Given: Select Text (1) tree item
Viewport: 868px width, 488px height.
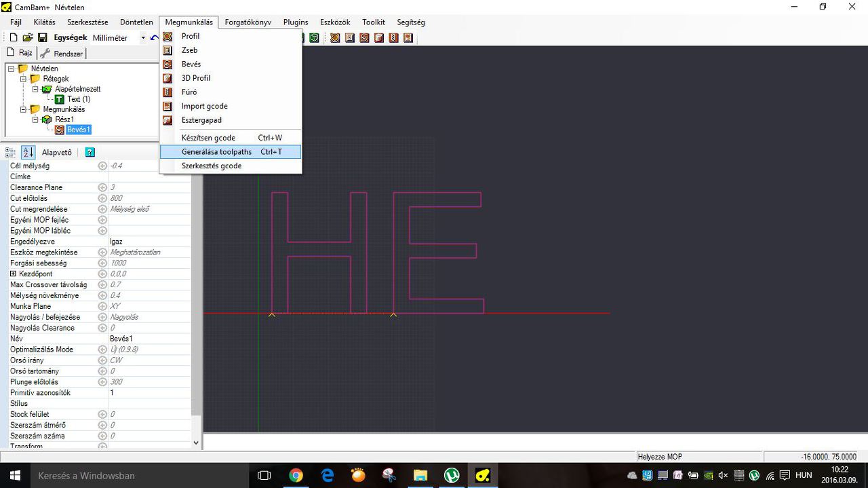Looking at the screenshot, I should click(79, 99).
